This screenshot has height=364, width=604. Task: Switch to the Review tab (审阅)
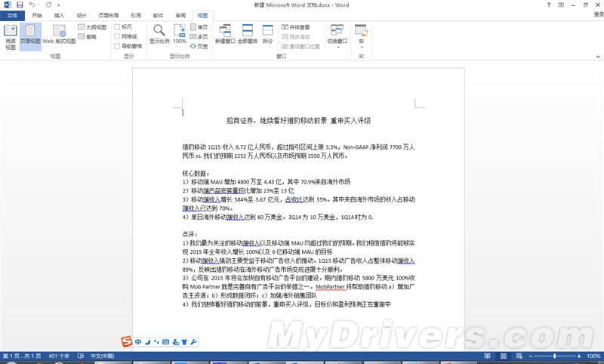click(180, 15)
